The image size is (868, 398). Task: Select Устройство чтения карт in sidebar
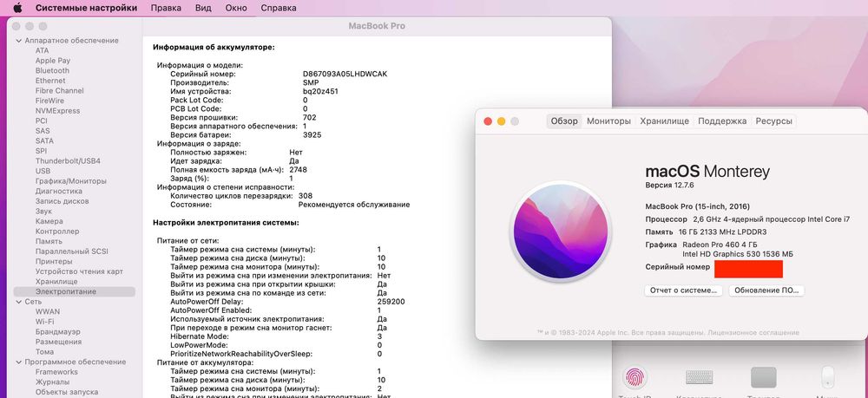pos(79,271)
